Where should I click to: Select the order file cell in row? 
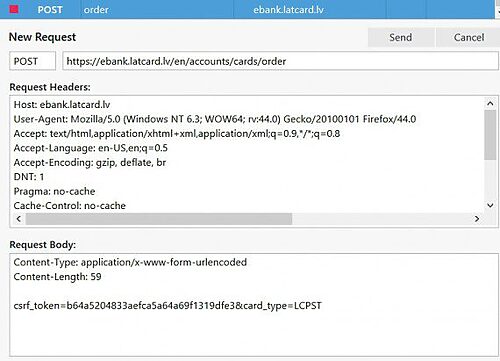tap(96, 9)
